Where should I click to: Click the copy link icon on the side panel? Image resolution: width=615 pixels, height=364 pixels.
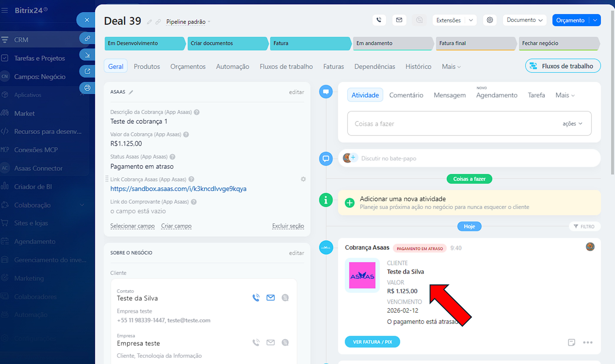tap(87, 38)
